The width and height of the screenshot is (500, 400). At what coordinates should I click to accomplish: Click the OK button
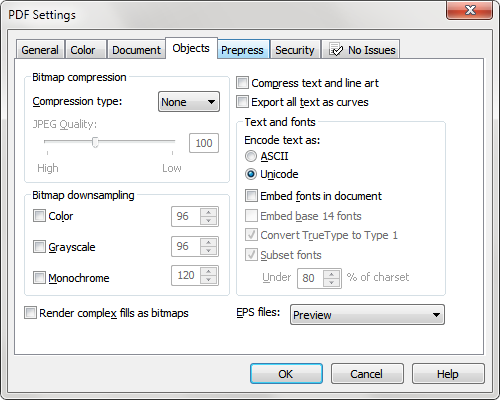[286, 373]
